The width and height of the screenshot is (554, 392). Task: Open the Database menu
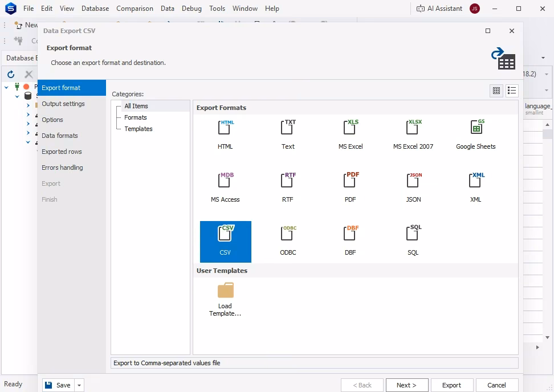click(x=95, y=9)
